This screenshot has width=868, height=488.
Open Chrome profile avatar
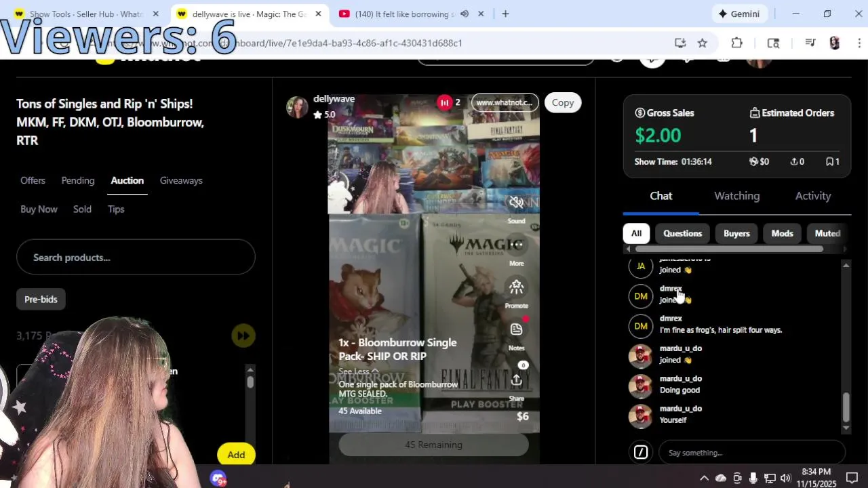(835, 43)
